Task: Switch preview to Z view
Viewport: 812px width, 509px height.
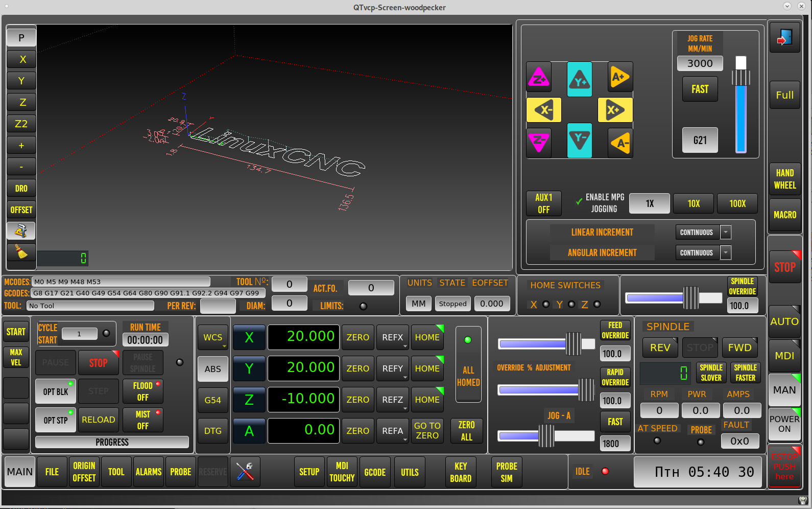Action: (x=21, y=102)
